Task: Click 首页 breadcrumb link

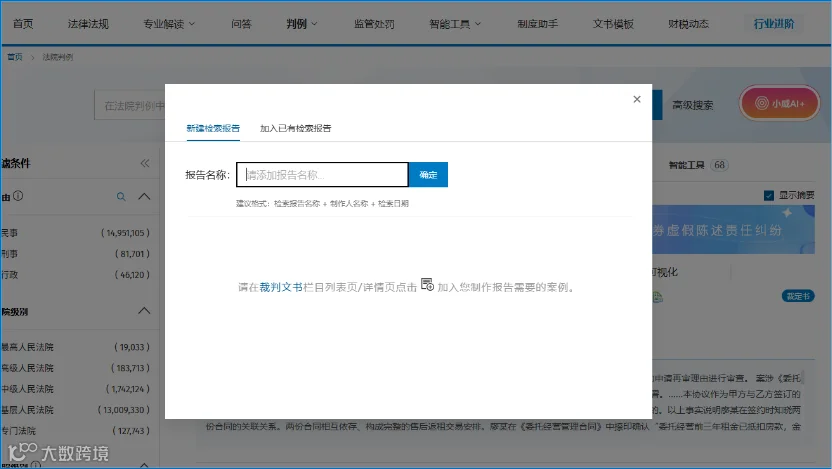Action: tap(15, 57)
